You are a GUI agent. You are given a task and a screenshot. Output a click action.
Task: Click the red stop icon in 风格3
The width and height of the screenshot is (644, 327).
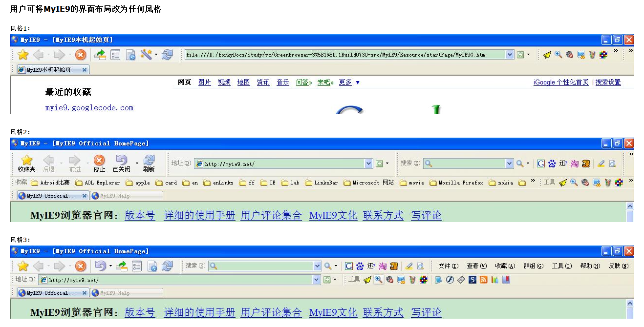(81, 266)
